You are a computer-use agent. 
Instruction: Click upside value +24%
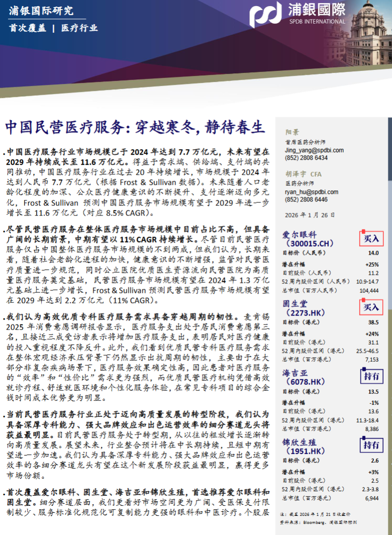tap(372, 334)
